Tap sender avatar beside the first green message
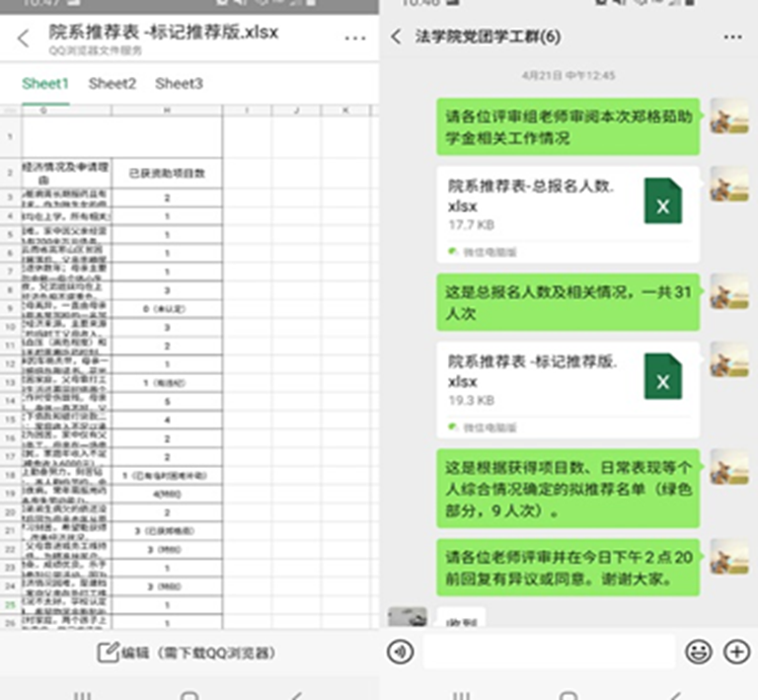The image size is (758, 700). click(728, 116)
